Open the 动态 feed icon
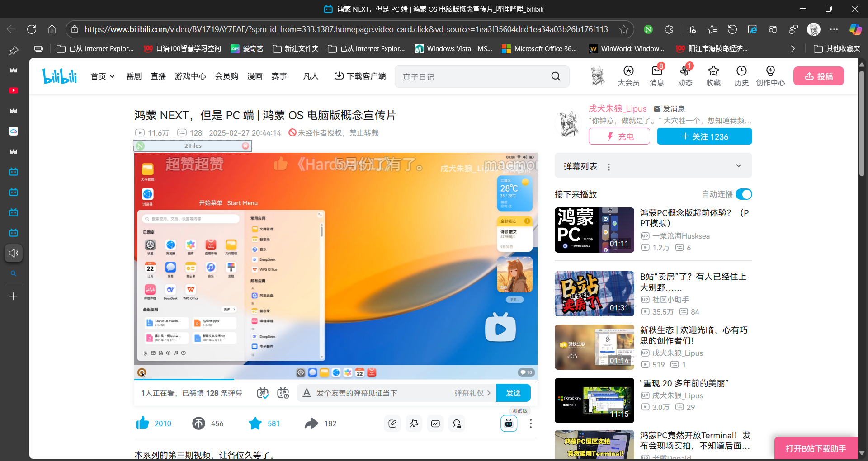Image resolution: width=868 pixels, height=461 pixels. 685,76
